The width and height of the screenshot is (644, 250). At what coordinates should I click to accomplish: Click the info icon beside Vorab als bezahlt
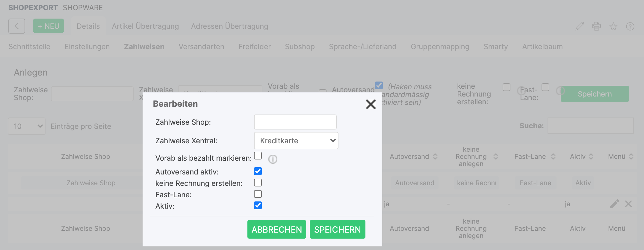tap(273, 159)
